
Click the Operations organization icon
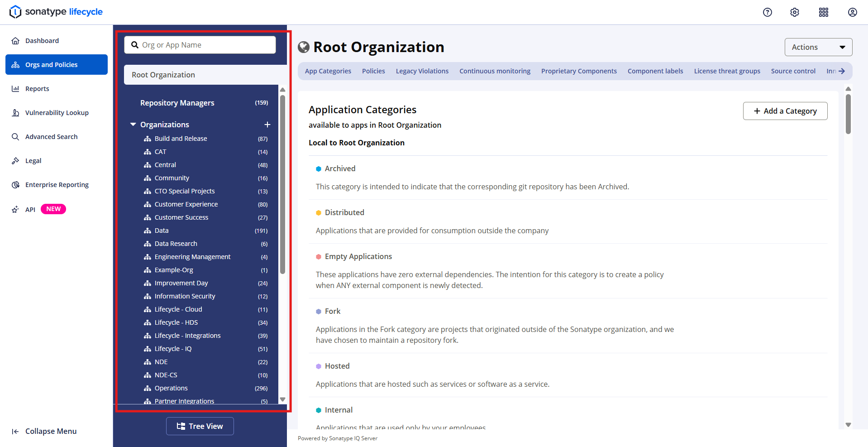[148, 388]
